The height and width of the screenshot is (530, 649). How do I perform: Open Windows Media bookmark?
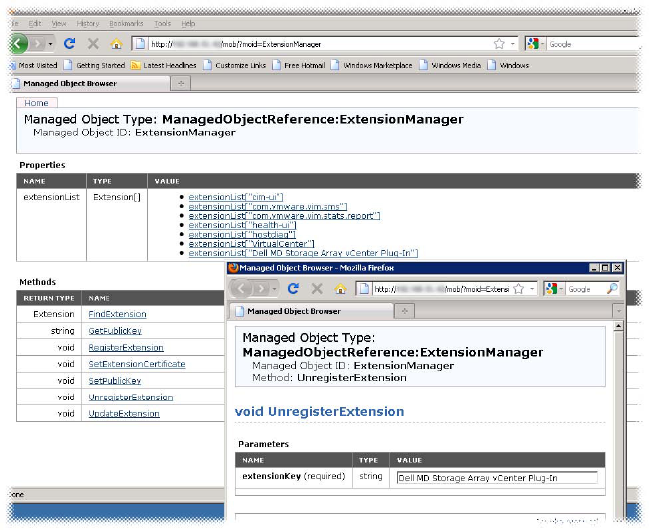[x=450, y=65]
